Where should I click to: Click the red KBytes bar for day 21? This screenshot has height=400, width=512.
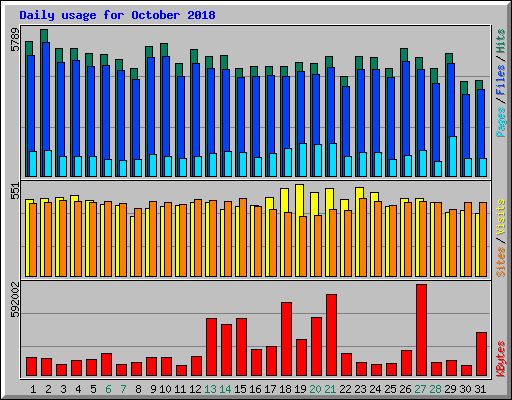click(x=331, y=335)
